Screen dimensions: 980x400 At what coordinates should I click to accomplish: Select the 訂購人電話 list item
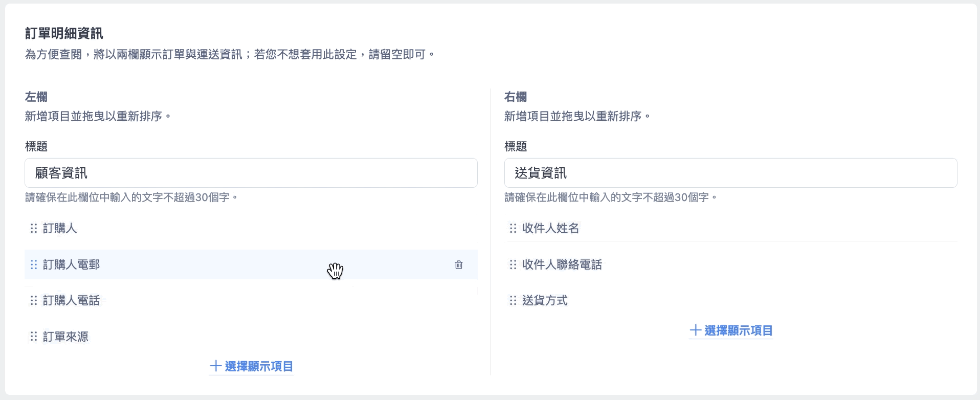click(251, 300)
